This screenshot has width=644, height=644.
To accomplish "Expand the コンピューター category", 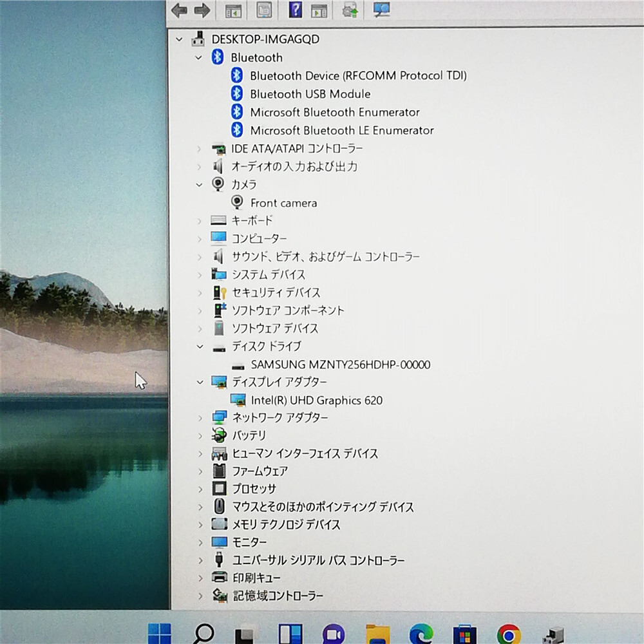I will coord(200,239).
